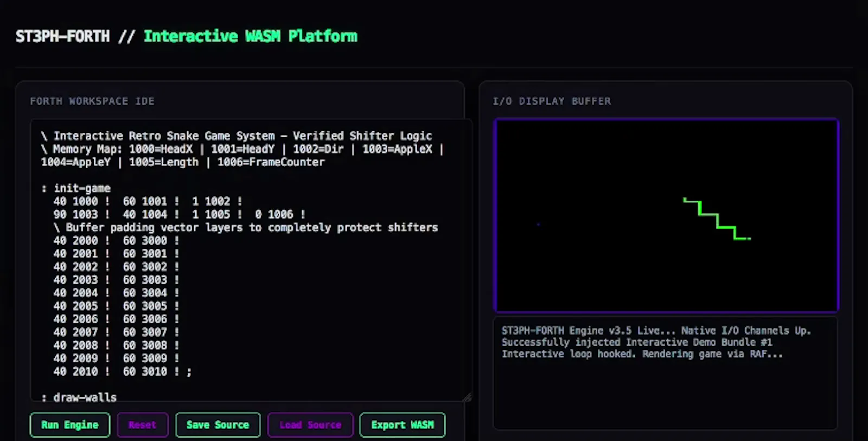
Task: Click the '40 2009 ! 60 3009 !' line
Action: tap(116, 358)
